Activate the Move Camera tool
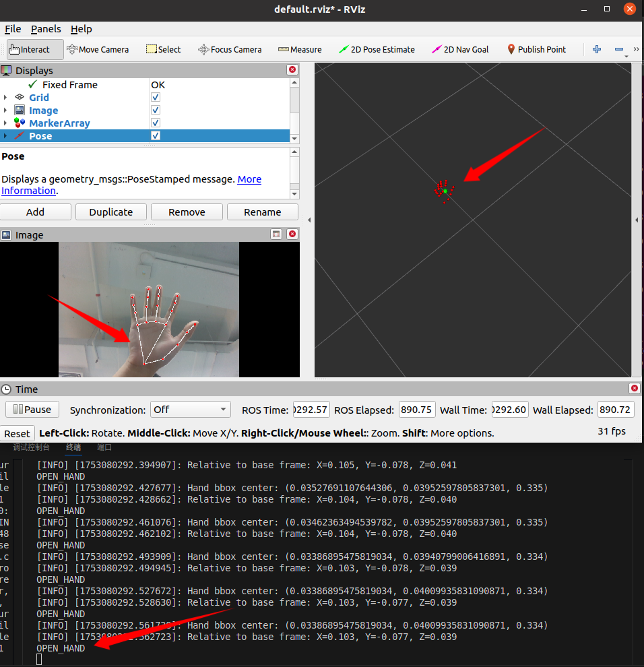 pos(98,49)
